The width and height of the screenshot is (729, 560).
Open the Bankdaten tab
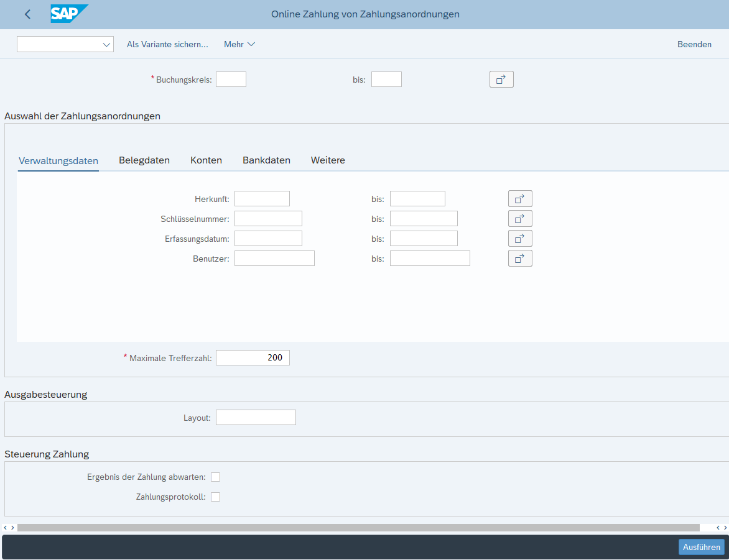point(266,160)
